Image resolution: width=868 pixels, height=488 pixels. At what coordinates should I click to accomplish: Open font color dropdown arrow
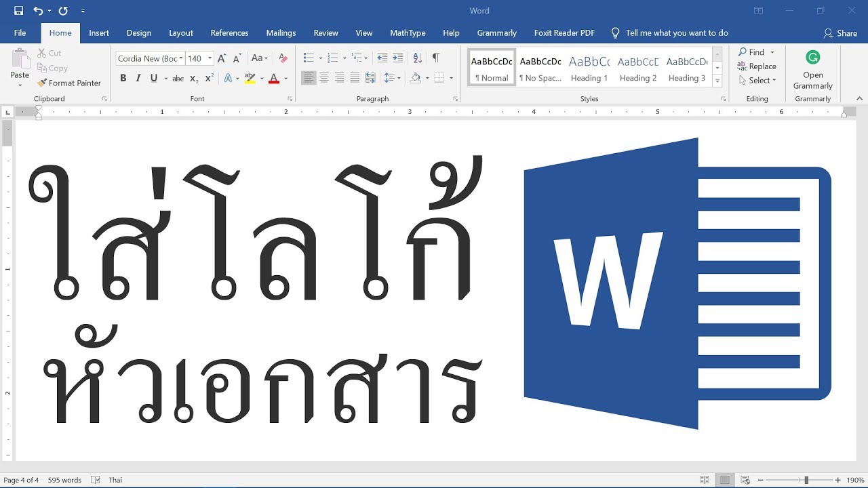[285, 79]
